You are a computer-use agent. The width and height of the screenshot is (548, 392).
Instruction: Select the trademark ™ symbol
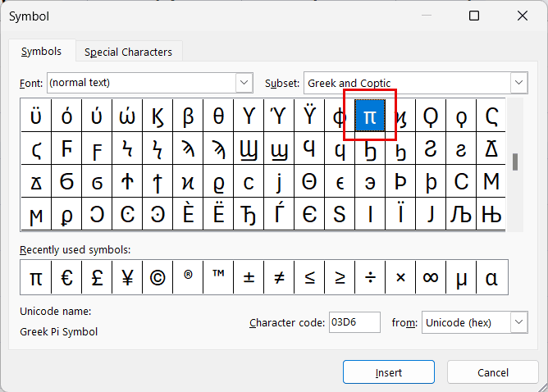tap(218, 278)
